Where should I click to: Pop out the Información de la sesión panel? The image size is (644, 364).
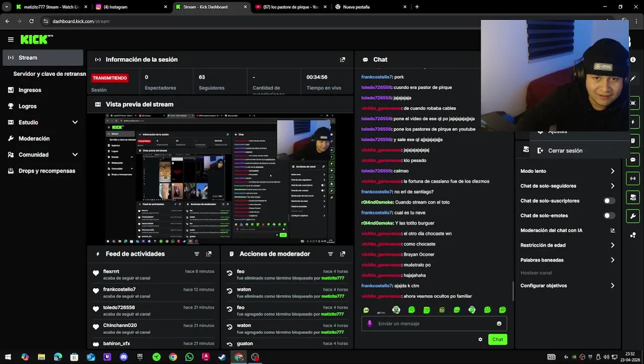click(x=342, y=60)
